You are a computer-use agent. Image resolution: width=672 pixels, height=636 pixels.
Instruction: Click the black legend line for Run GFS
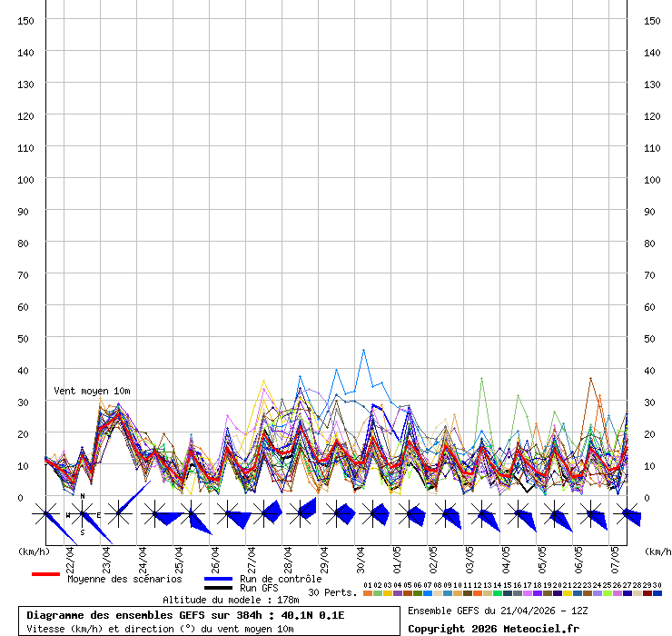click(x=218, y=589)
